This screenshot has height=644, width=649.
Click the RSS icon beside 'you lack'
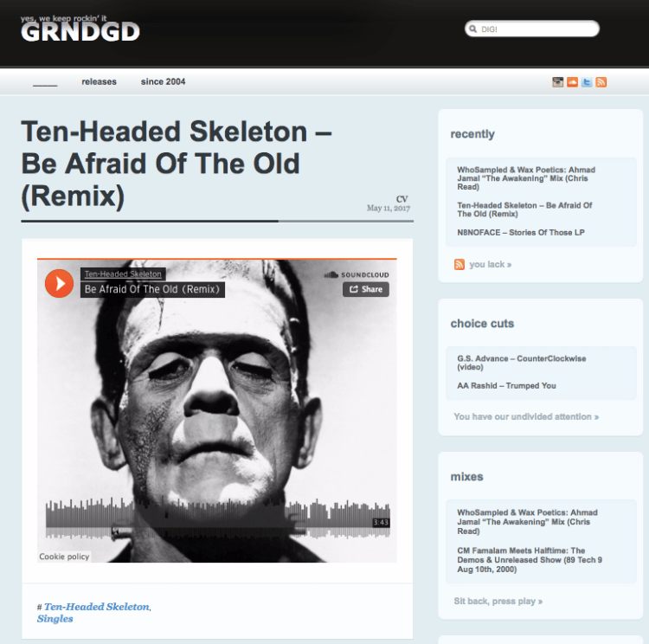coord(459,264)
